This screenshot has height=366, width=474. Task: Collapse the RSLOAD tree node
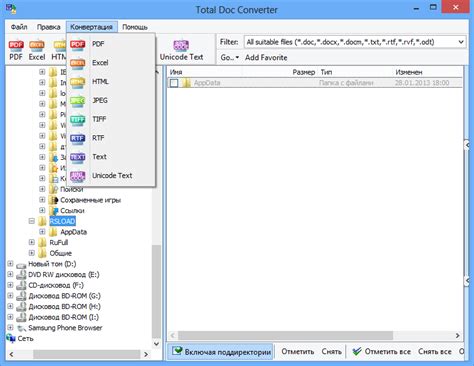pos(32,221)
